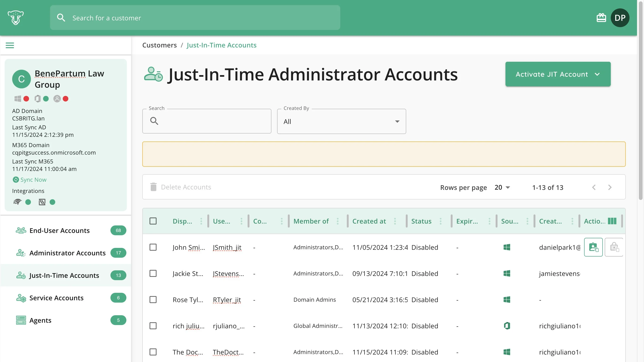Image resolution: width=644 pixels, height=362 pixels.
Task: Click the BenePartum Law Group customer name
Action: pos(69,79)
